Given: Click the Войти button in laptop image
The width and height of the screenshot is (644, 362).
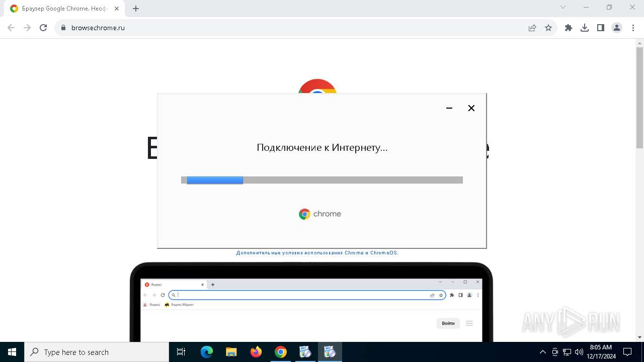Looking at the screenshot, I should [x=448, y=323].
